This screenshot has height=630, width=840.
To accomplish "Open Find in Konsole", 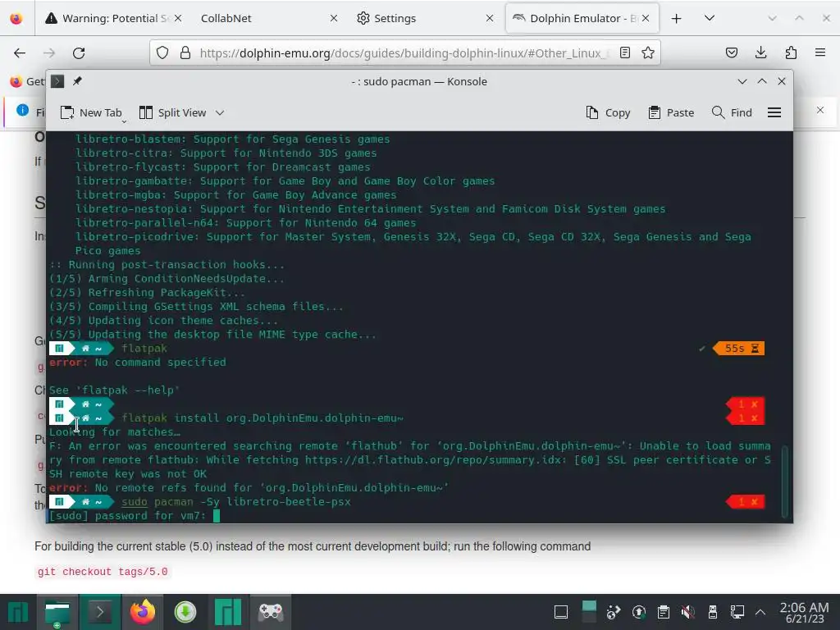I will tap(732, 112).
